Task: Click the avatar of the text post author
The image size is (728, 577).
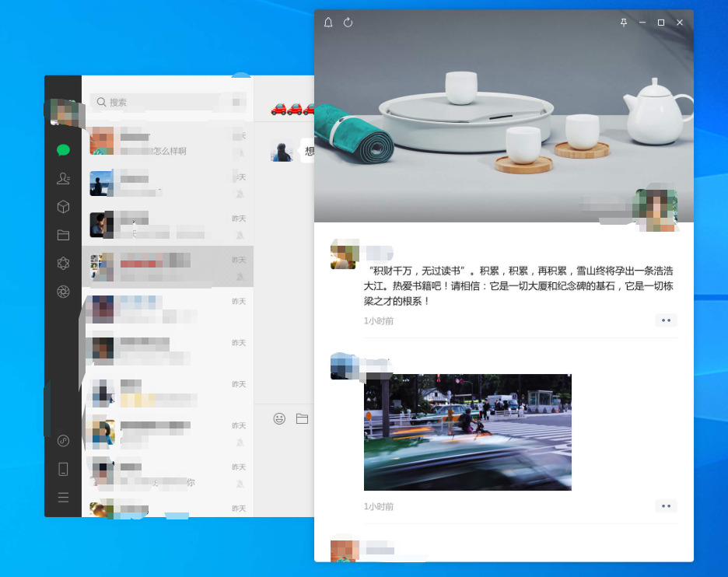Action: (x=345, y=254)
